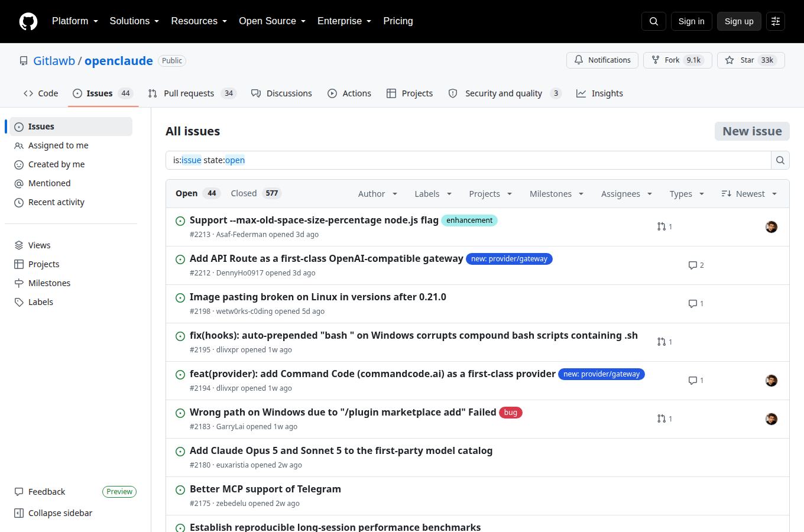Viewport: 804px width, 532px height.
Task: Open the Projects filter dropdown
Action: [491, 194]
